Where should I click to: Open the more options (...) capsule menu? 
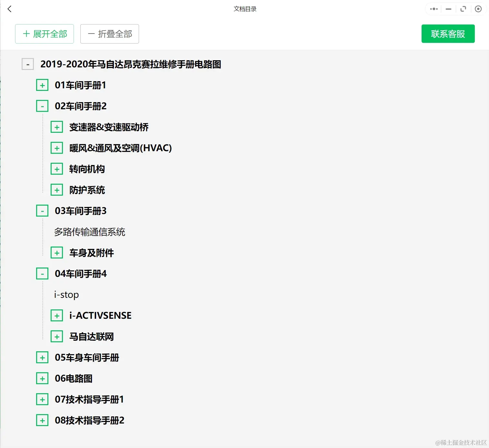(x=433, y=9)
